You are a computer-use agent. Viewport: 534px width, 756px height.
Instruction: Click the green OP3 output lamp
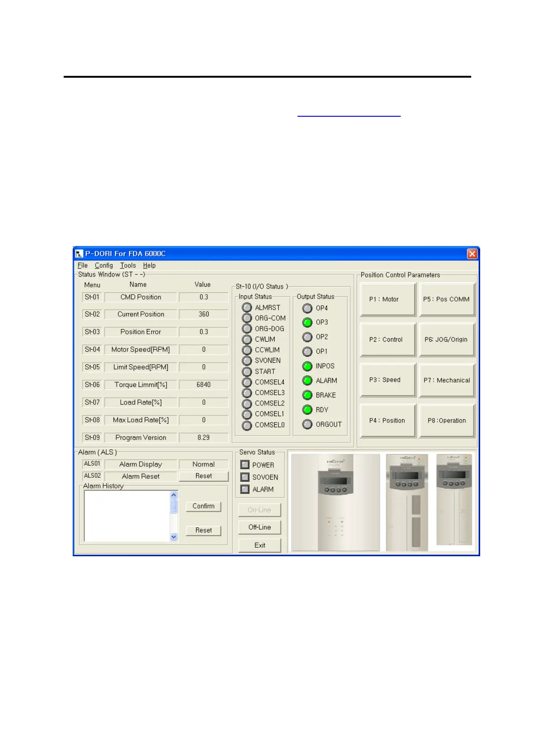pyautogui.click(x=307, y=322)
